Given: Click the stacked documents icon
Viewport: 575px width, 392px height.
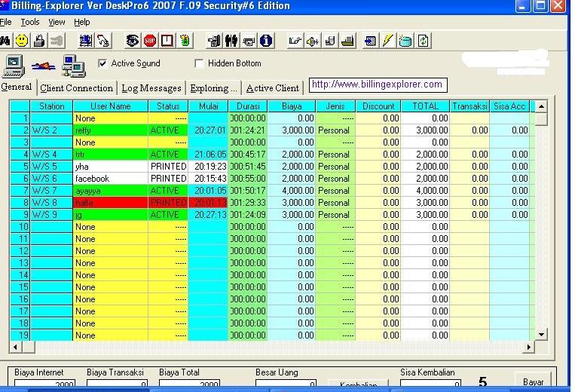Looking at the screenshot, I should click(330, 41).
